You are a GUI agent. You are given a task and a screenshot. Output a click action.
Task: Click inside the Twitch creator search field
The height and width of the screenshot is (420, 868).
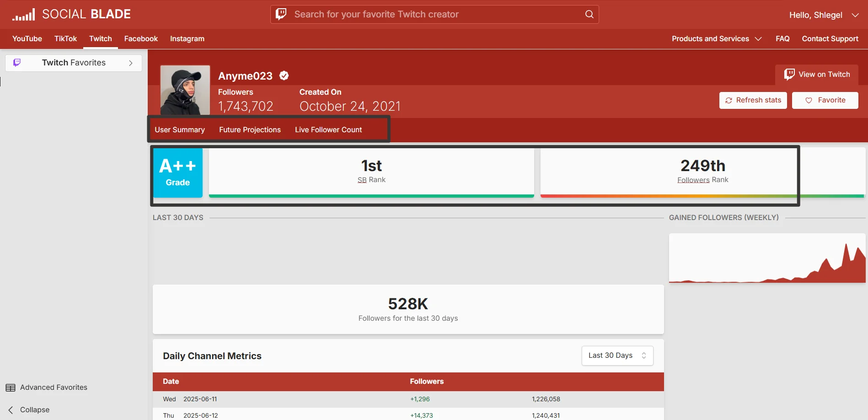[x=412, y=14]
